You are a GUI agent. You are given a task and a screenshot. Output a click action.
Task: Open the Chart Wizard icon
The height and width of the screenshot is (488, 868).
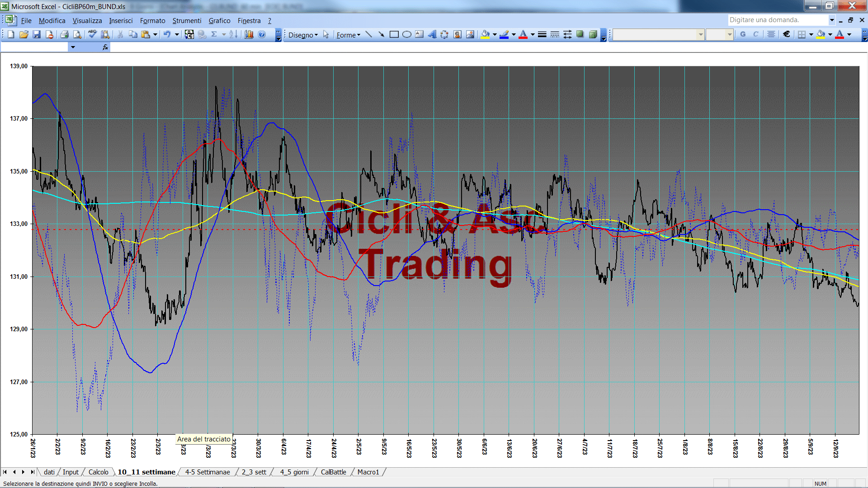(249, 34)
